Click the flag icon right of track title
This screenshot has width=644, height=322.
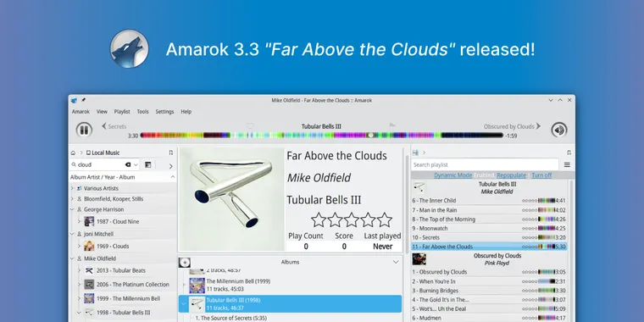point(392,125)
